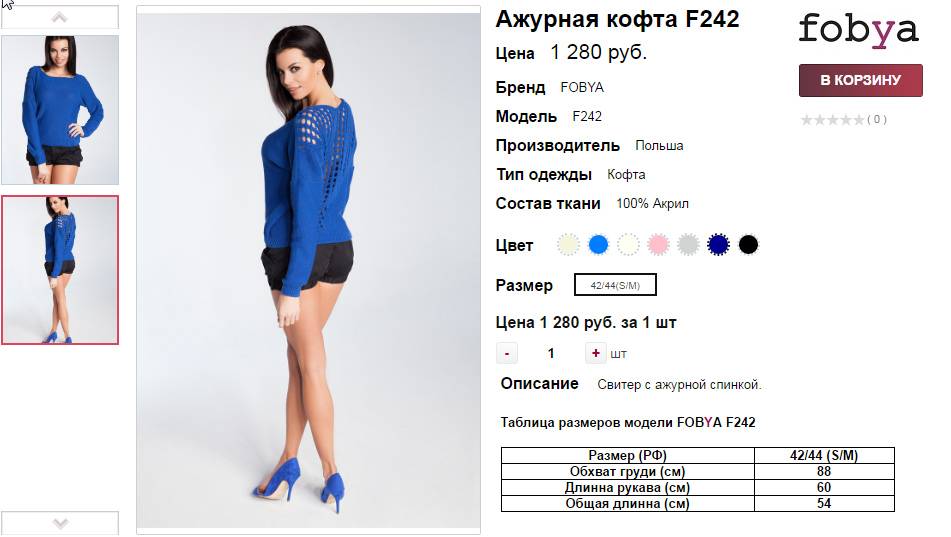Viewport: 951px width, 537px height.
Task: Click the quantity value field
Action: point(551,353)
